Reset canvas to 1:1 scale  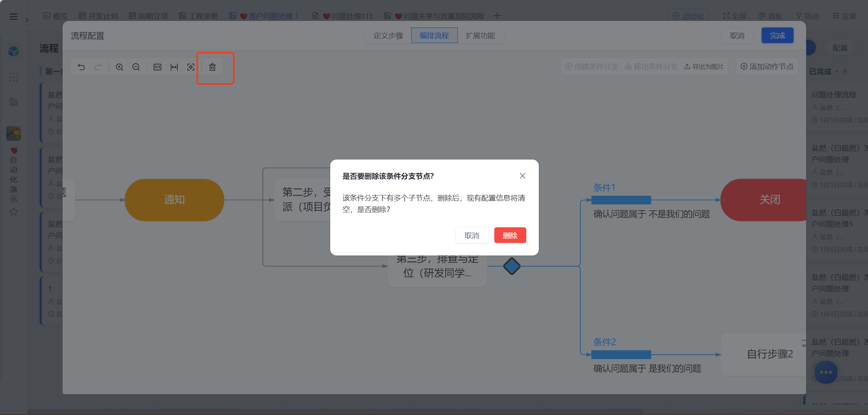(x=157, y=67)
